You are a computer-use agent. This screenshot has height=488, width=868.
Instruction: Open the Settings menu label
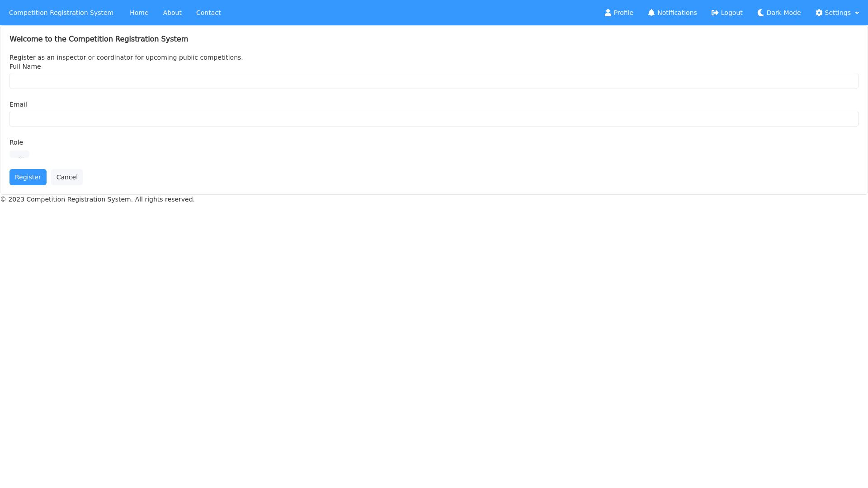[837, 13]
